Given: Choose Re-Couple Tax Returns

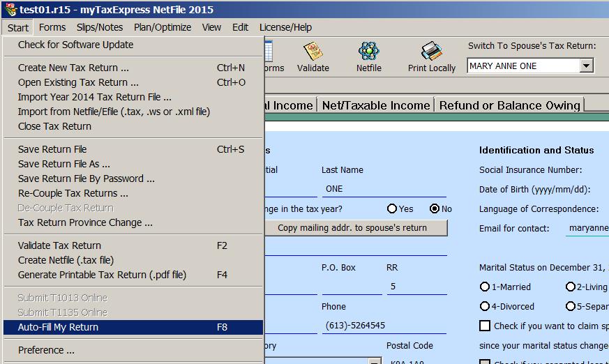Looking at the screenshot, I should [133, 193].
